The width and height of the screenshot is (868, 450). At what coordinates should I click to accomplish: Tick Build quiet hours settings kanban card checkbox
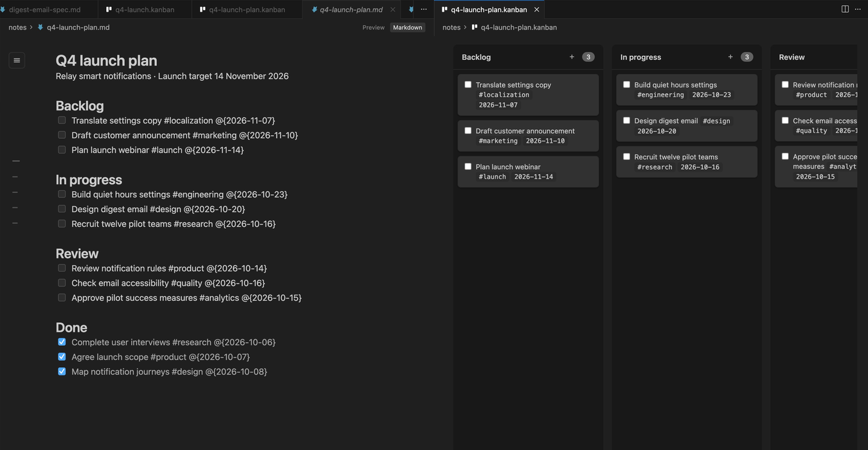[x=627, y=84]
